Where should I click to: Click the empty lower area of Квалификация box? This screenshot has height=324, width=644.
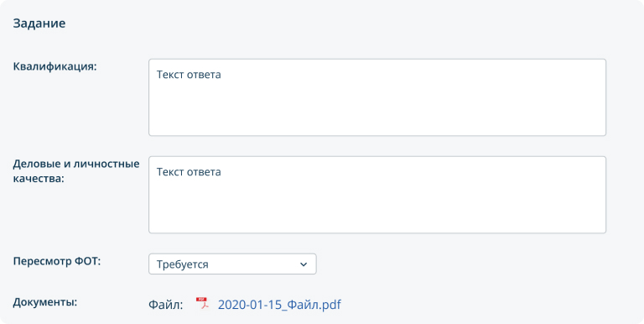point(377,113)
